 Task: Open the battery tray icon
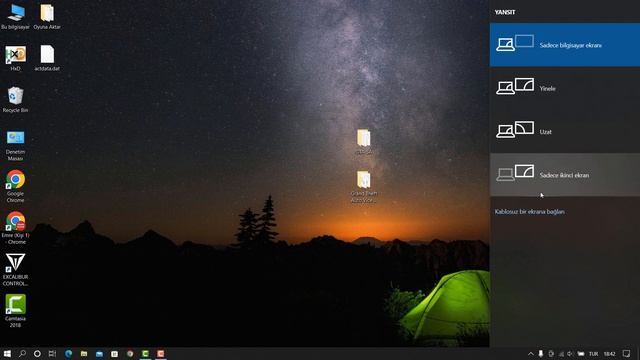click(x=580, y=354)
